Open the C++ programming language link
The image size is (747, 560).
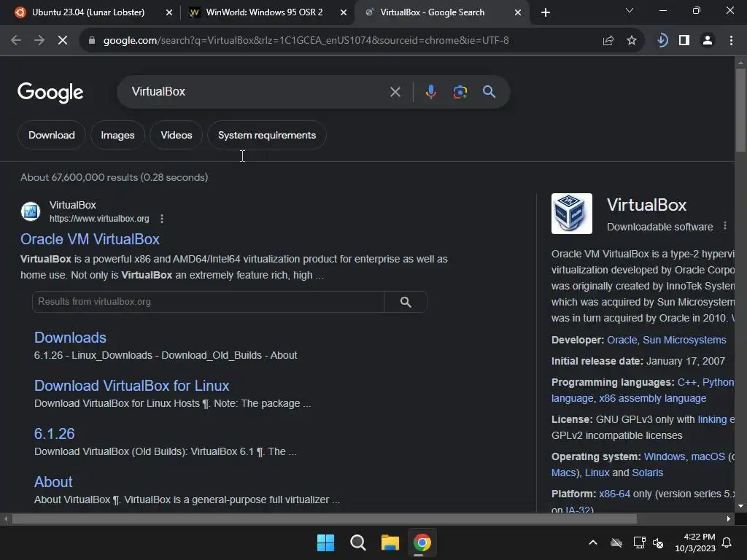tap(686, 382)
